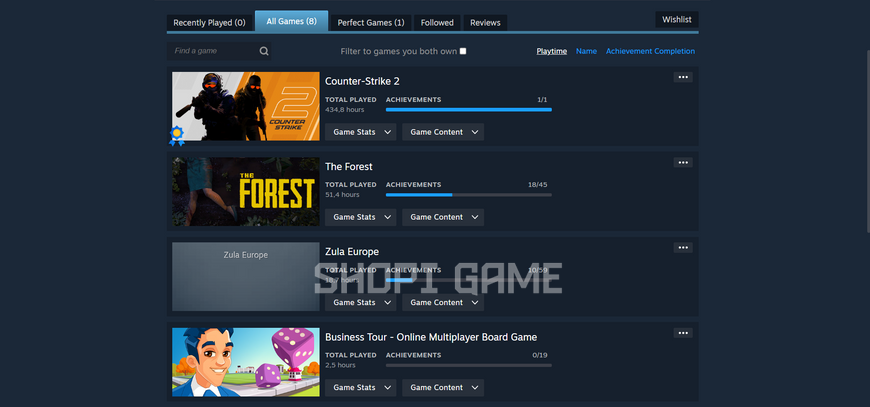Open the Followed tab
Screen dimensions: 870x407
pos(437,23)
